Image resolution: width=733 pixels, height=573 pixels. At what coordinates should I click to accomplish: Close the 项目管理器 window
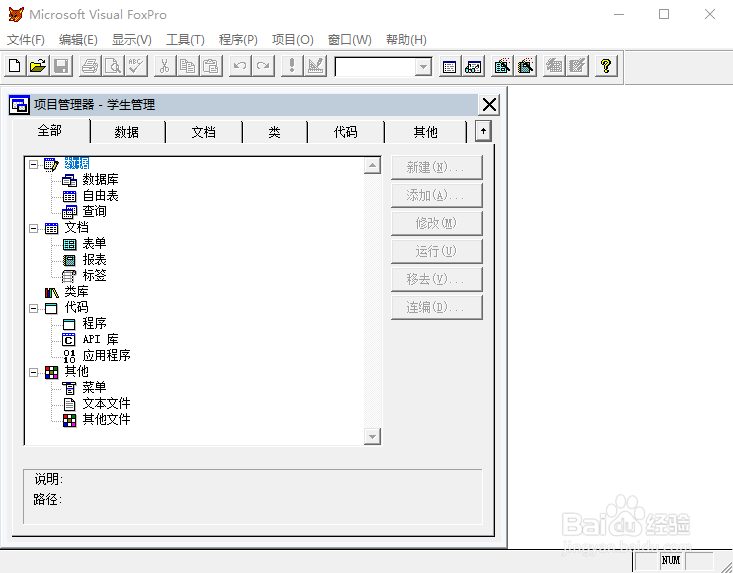(489, 105)
